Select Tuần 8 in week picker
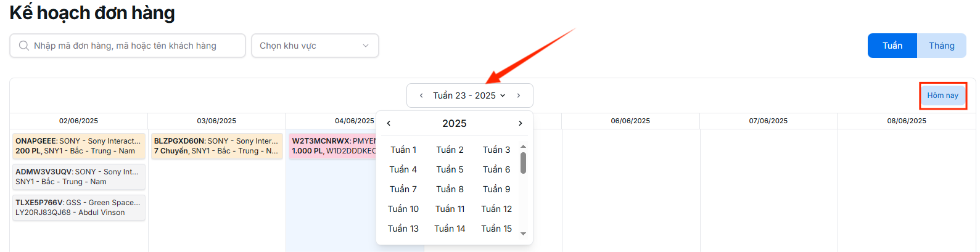 tap(450, 189)
